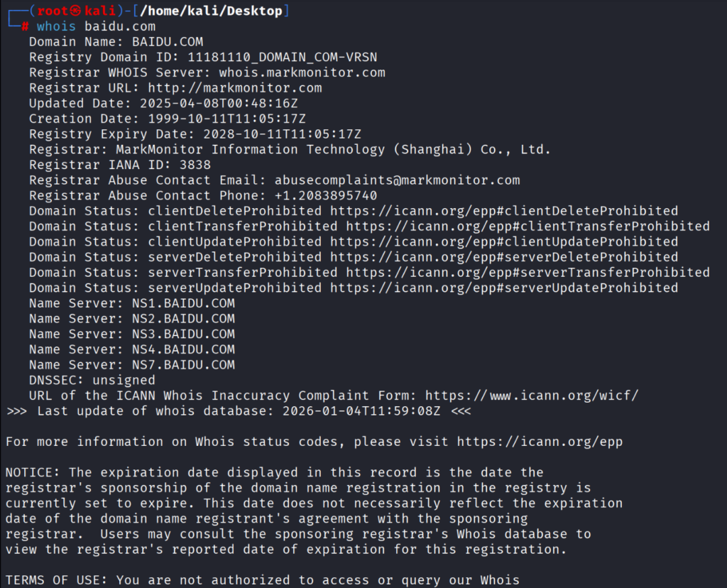Open the http://markmonitor.com registrar URL
This screenshot has height=588, width=727.
click(234, 88)
